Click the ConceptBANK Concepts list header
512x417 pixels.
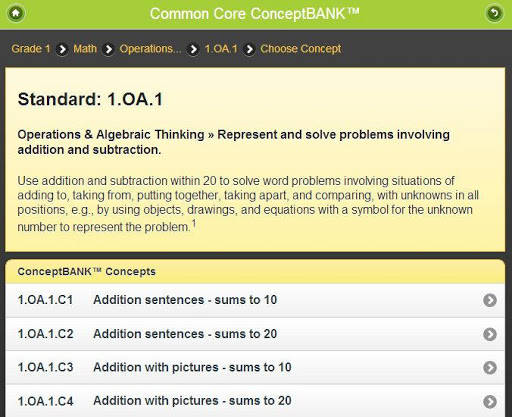(x=255, y=272)
